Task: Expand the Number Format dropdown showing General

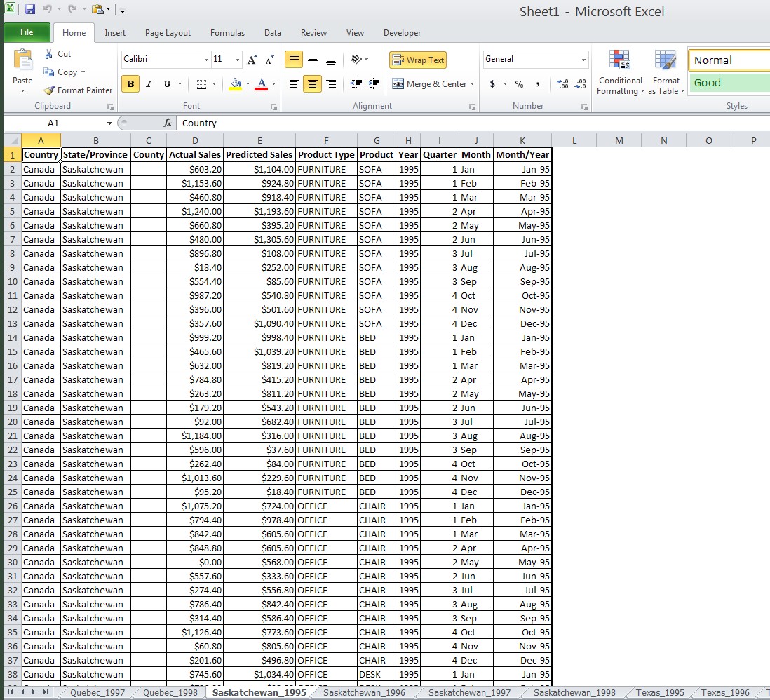Action: (x=583, y=60)
